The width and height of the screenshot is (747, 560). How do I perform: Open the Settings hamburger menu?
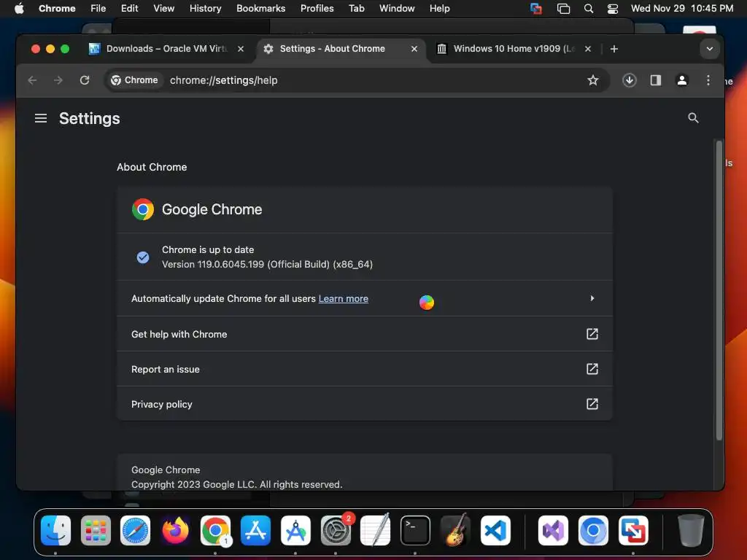pos(41,118)
